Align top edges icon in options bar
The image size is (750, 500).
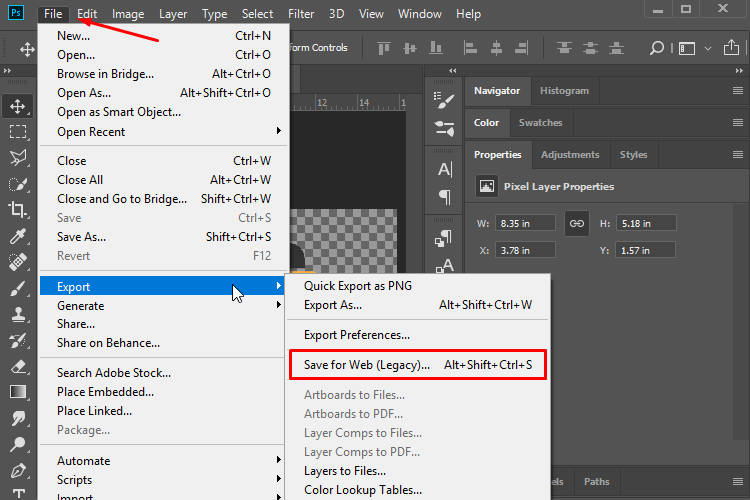(x=384, y=48)
